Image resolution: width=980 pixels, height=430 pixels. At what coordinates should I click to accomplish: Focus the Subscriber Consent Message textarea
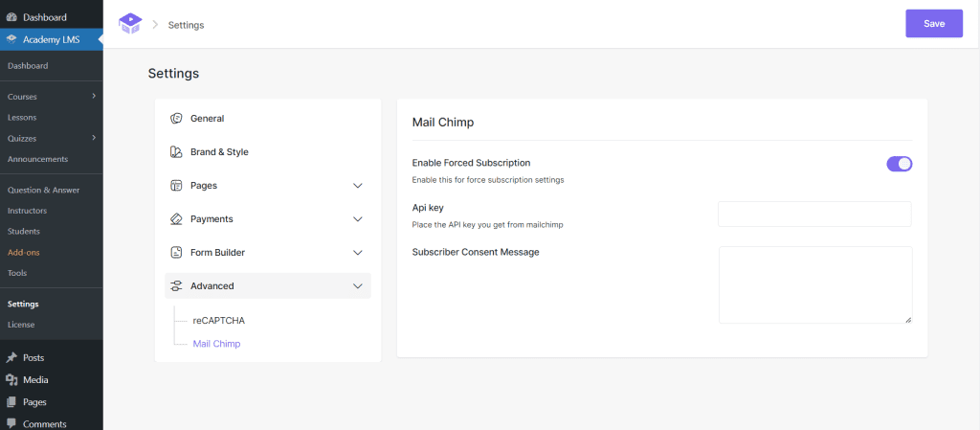pos(815,285)
